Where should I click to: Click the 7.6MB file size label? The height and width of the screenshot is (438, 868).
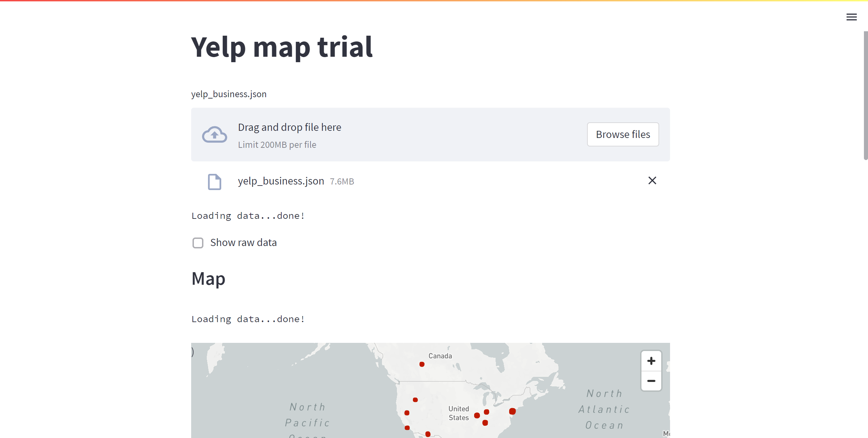coord(341,181)
